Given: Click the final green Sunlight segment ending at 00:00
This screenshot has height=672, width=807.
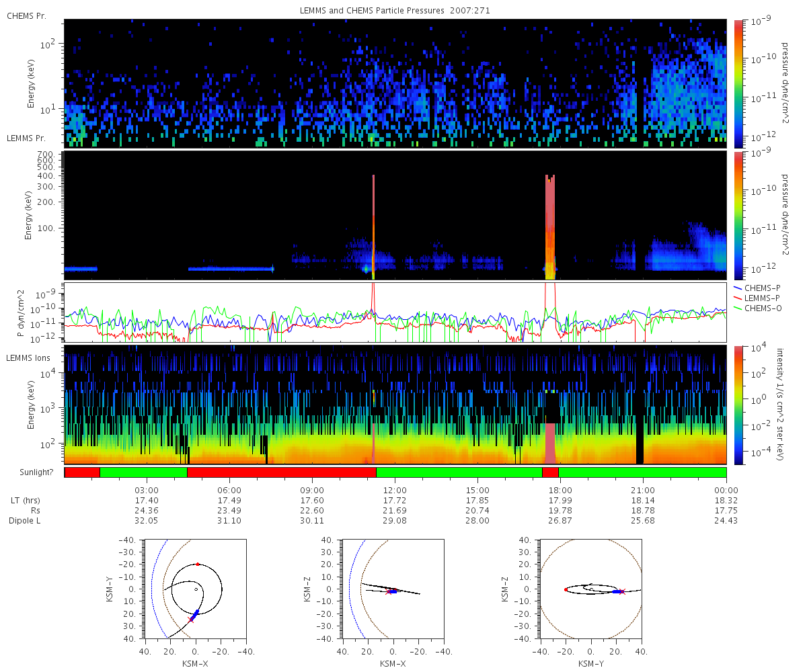Looking at the screenshot, I should [642, 472].
